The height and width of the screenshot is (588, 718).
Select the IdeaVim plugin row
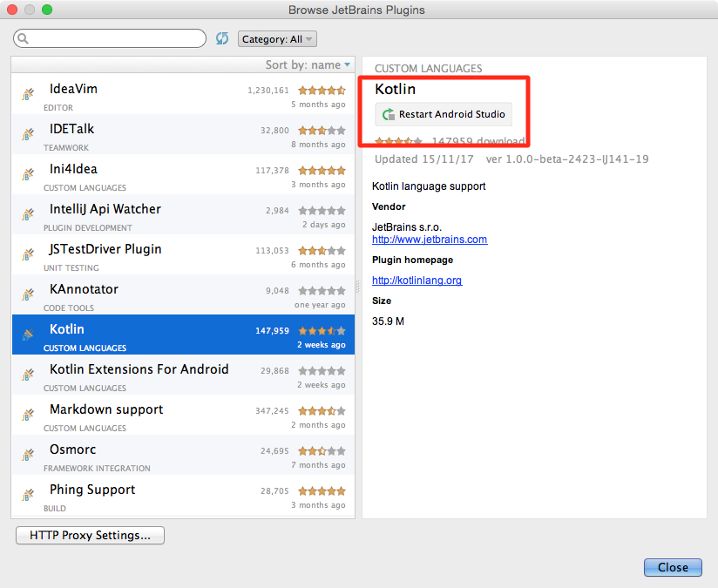click(183, 94)
